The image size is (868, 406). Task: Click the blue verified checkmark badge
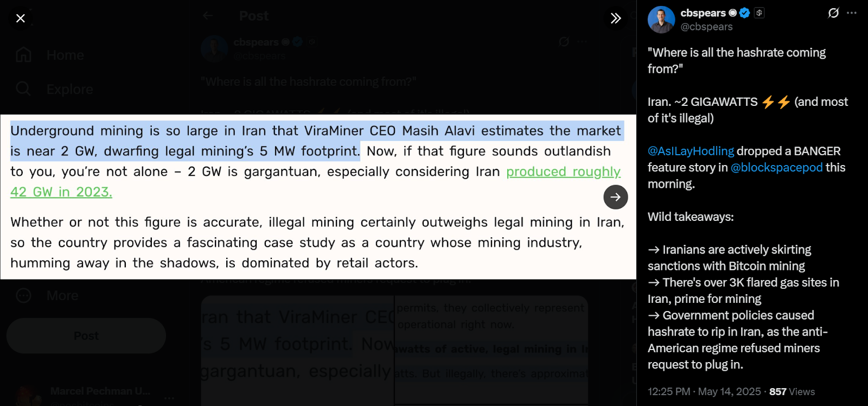click(x=745, y=13)
